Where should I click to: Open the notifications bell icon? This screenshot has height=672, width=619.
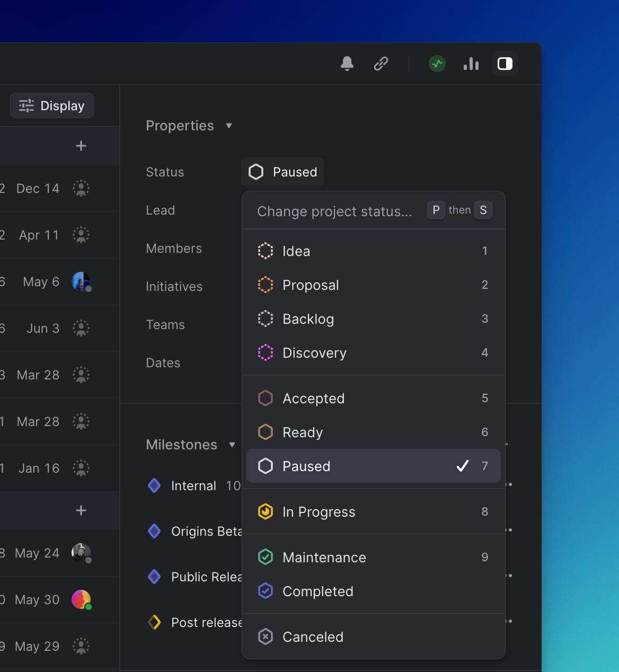(x=347, y=64)
